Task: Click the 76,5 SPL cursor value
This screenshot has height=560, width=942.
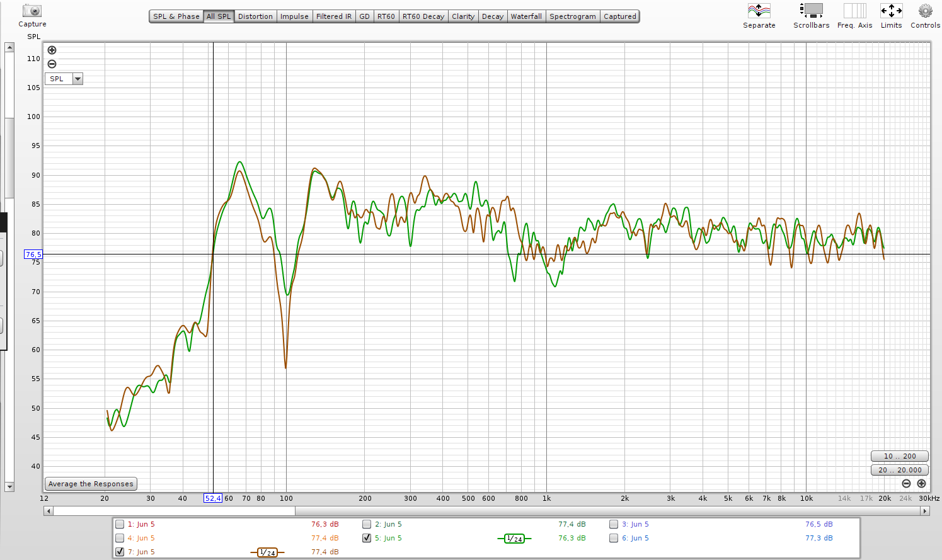Action: (x=33, y=254)
